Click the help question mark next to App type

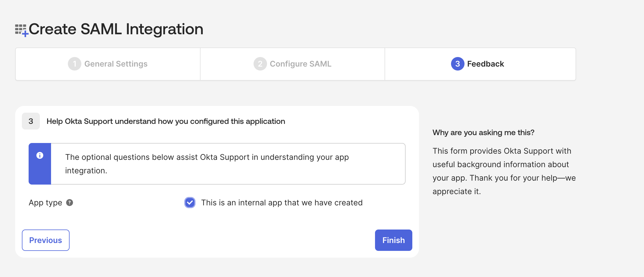tap(69, 203)
